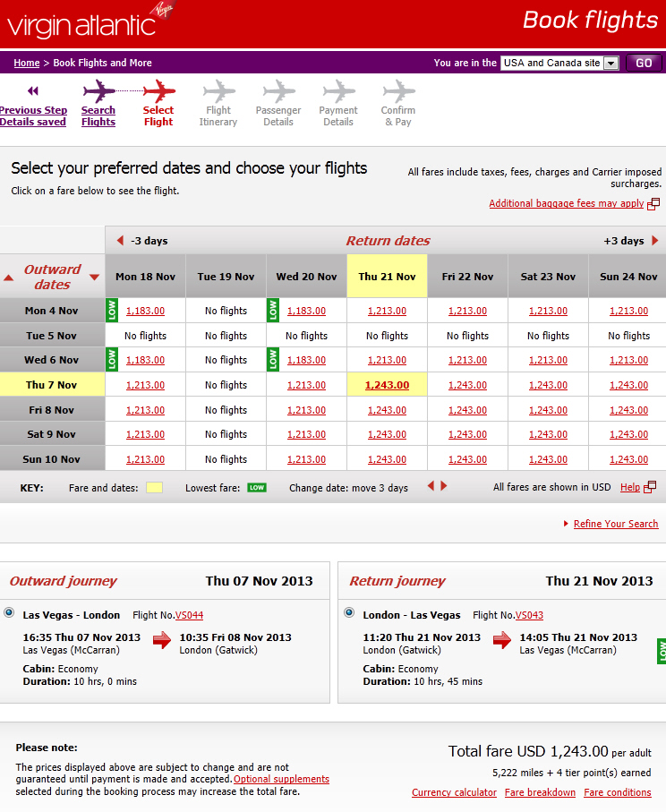The height and width of the screenshot is (812, 666).
Task: Click the left change-date arrow in the key
Action: (431, 486)
